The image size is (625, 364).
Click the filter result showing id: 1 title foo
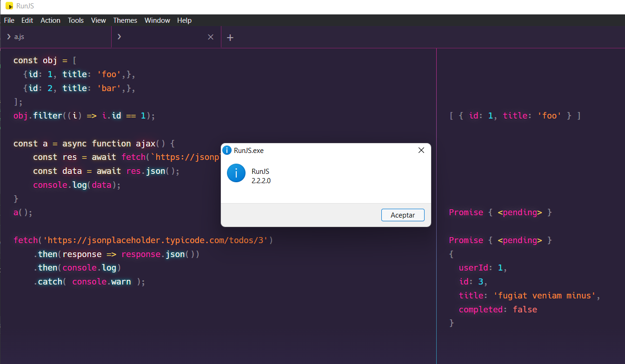pyautogui.click(x=515, y=115)
